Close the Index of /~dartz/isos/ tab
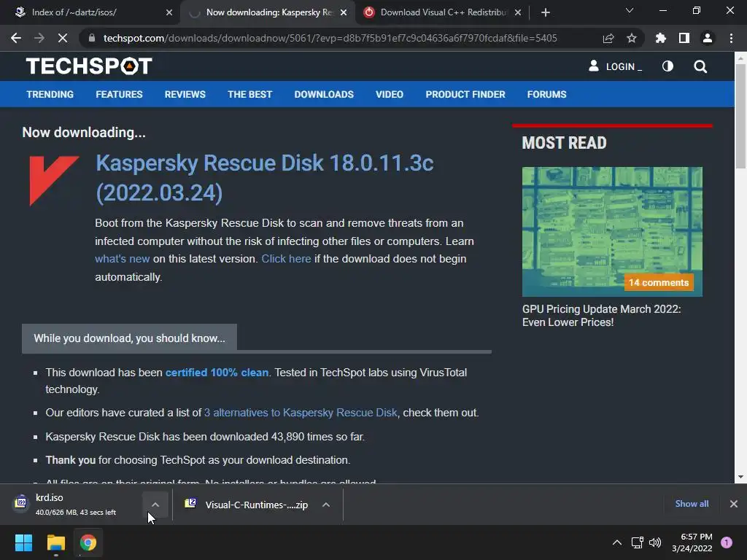747x560 pixels. [169, 13]
